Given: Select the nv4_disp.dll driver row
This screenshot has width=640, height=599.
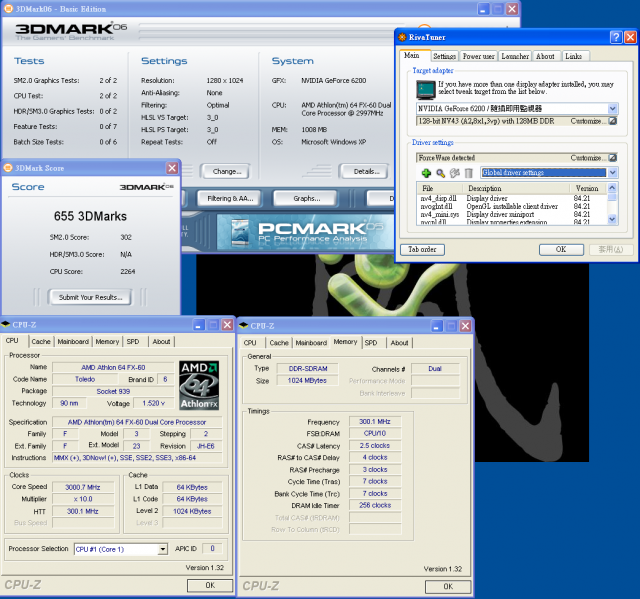Looking at the screenshot, I should 512,198.
